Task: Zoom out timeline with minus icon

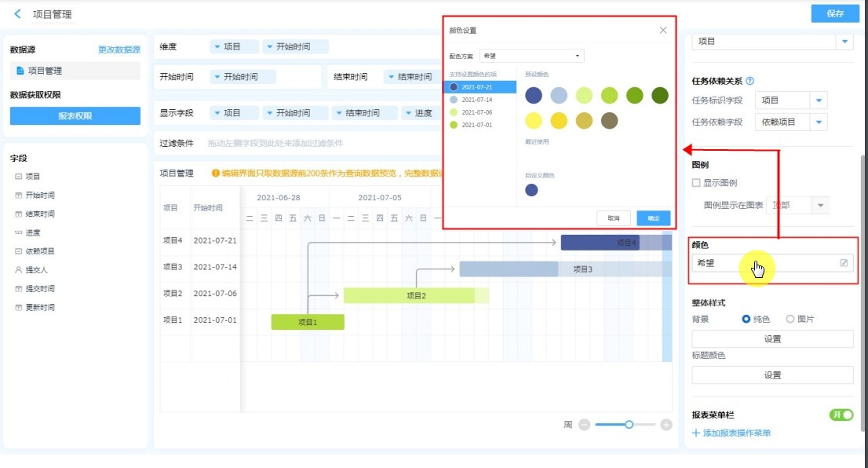Action: click(x=584, y=425)
